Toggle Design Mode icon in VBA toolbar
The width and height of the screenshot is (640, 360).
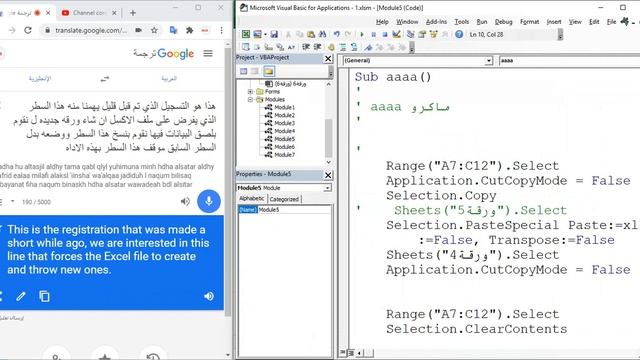[x=396, y=34]
